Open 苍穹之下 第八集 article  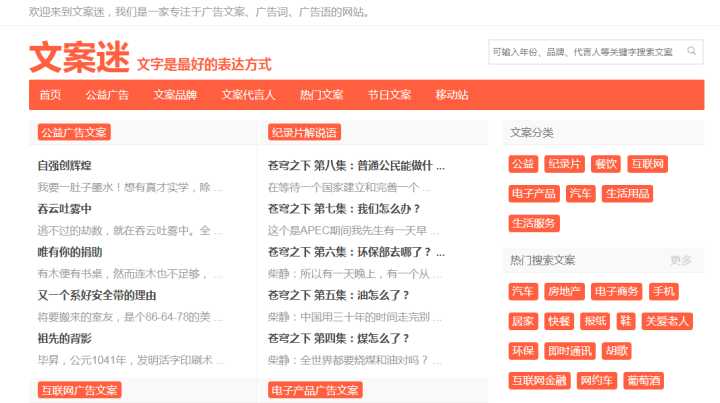click(x=356, y=166)
